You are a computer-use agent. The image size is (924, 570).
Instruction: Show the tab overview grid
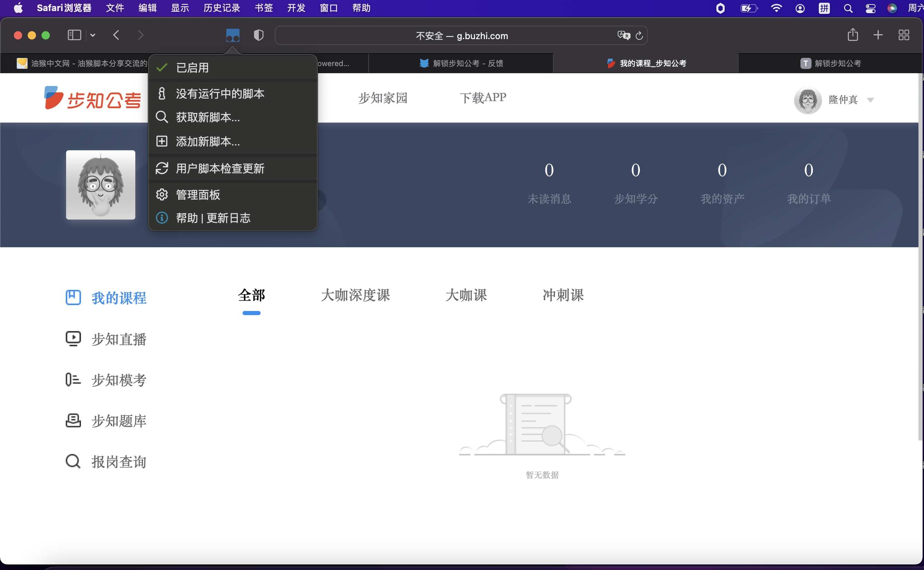(904, 35)
